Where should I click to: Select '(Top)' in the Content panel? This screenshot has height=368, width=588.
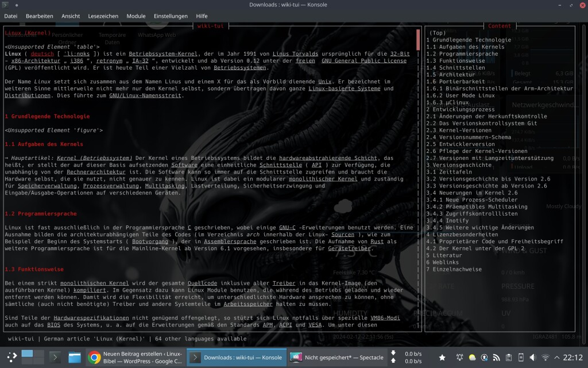pos(437,33)
